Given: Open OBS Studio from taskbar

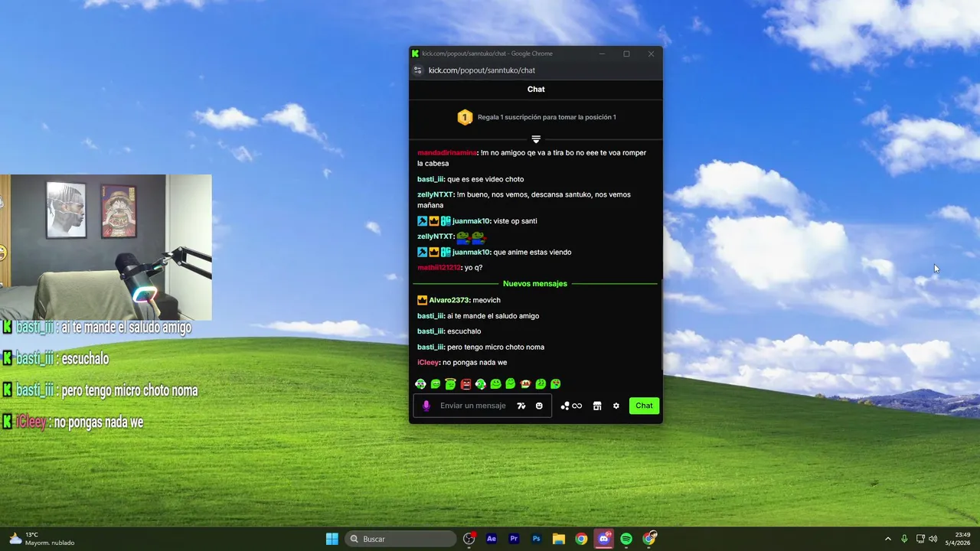Looking at the screenshot, I should pos(469,539).
